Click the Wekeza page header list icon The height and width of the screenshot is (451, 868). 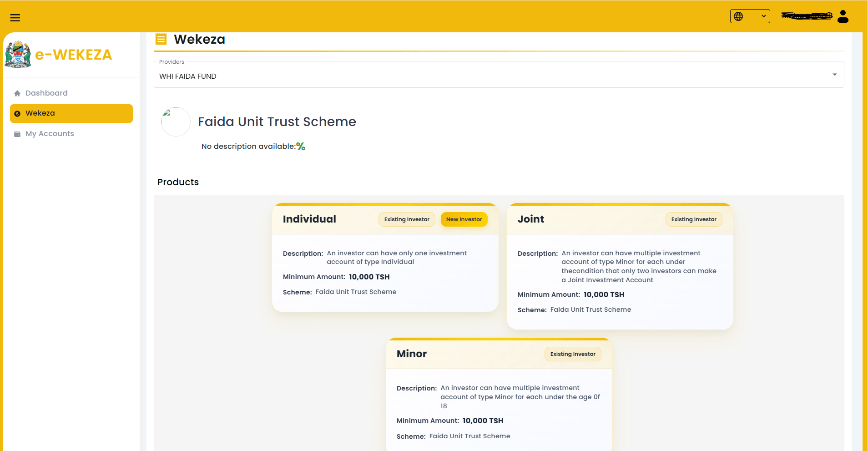161,39
